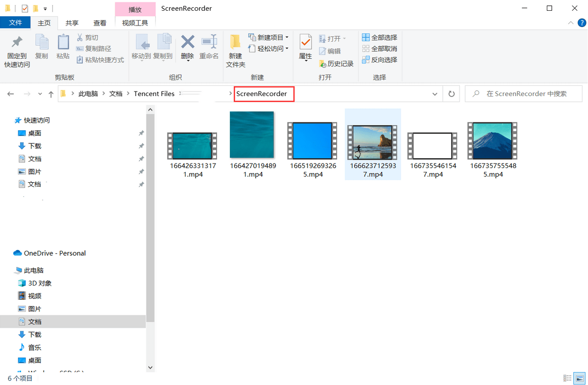Open 历史记录 file history

336,64
